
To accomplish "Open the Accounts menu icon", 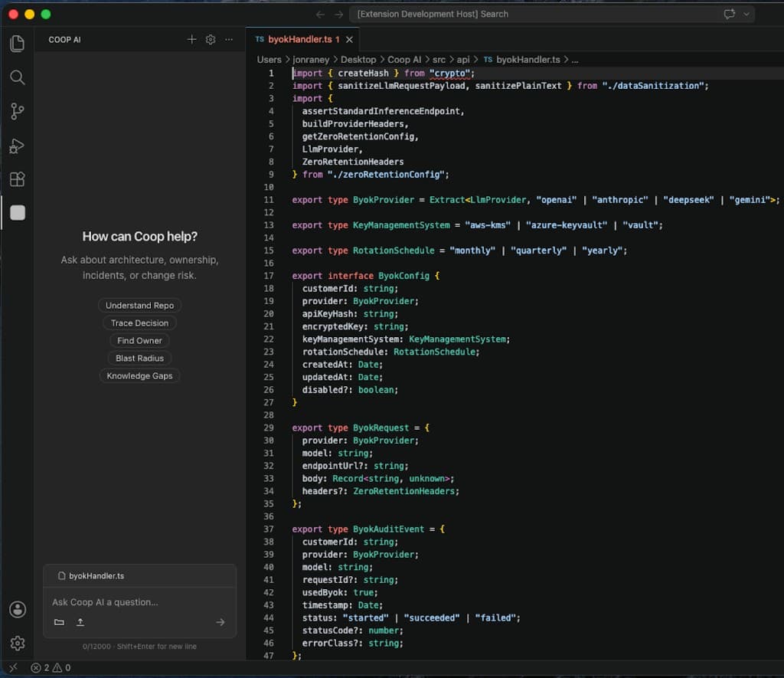I will (x=18, y=610).
